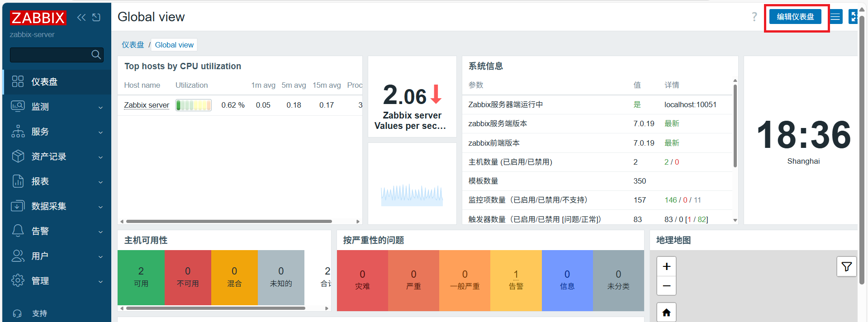Screen dimensions: 868x322
Task: Click the 严重 severity tile
Action: pos(413,280)
